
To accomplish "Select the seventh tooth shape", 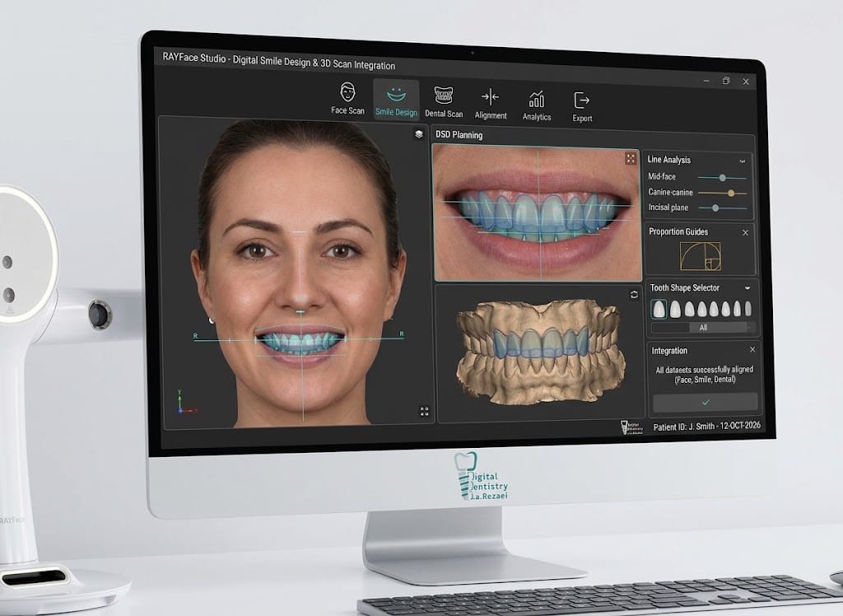I will [738, 309].
